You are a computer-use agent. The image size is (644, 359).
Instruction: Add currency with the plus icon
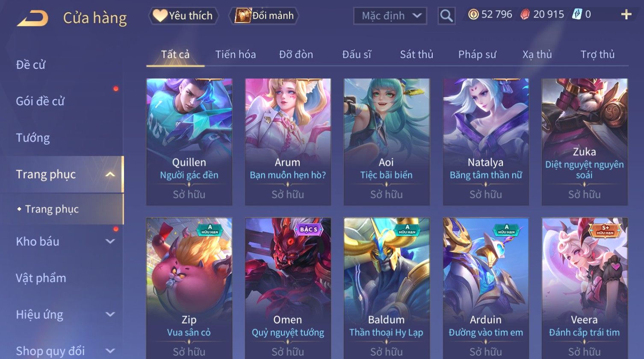tap(626, 15)
